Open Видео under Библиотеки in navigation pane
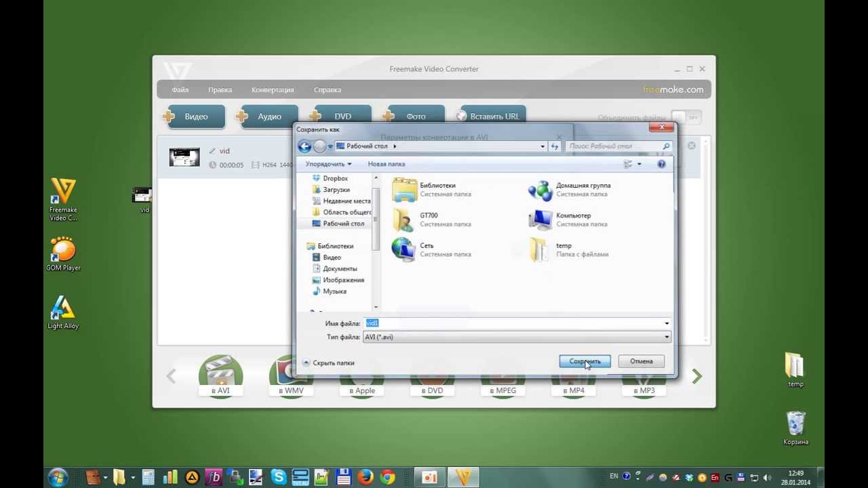The image size is (868, 488). (326, 258)
